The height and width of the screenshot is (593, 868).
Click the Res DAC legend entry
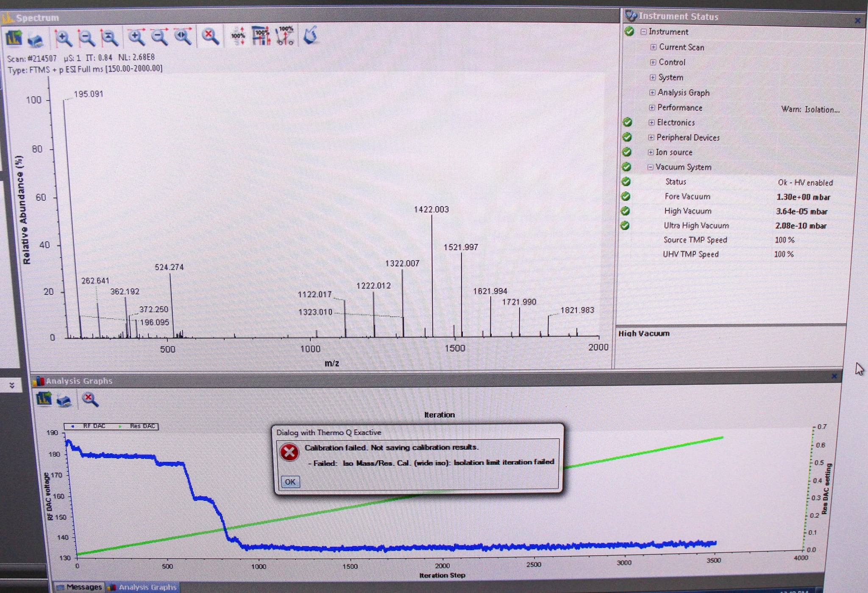137,426
